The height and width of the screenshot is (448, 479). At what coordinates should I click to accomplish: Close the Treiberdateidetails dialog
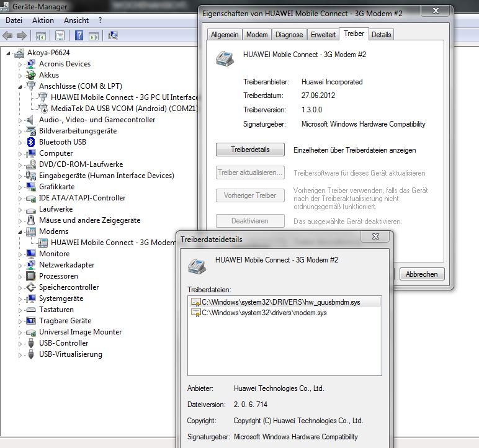pyautogui.click(x=375, y=236)
